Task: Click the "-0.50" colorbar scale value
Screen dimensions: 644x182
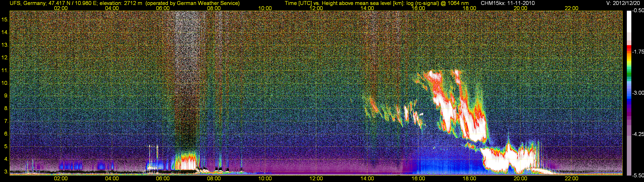Action: (638, 11)
